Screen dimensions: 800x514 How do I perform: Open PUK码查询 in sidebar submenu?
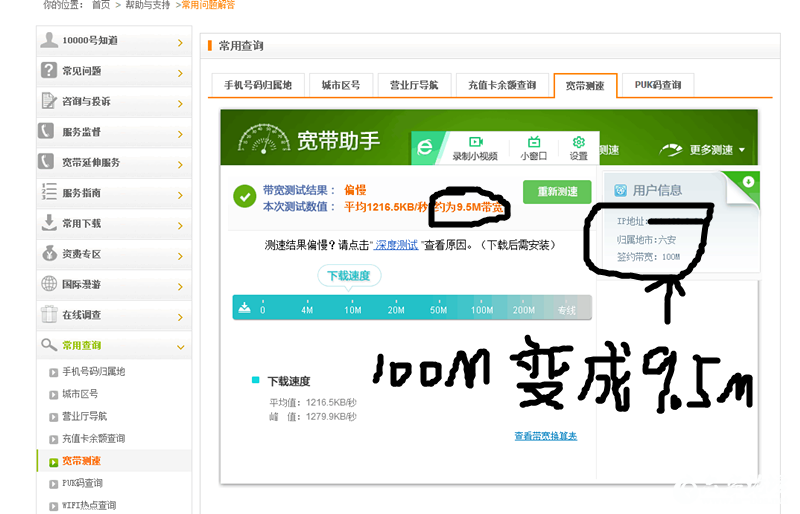82,483
